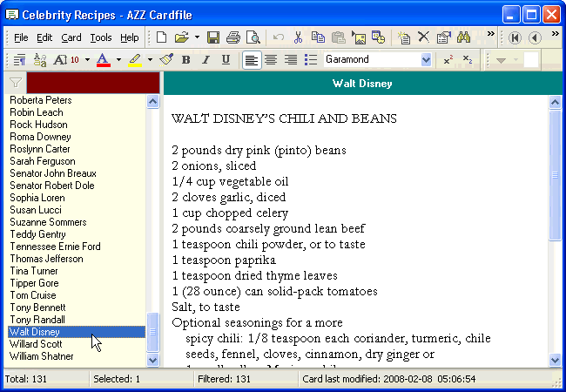Click the Undo arrow icon

tap(279, 37)
